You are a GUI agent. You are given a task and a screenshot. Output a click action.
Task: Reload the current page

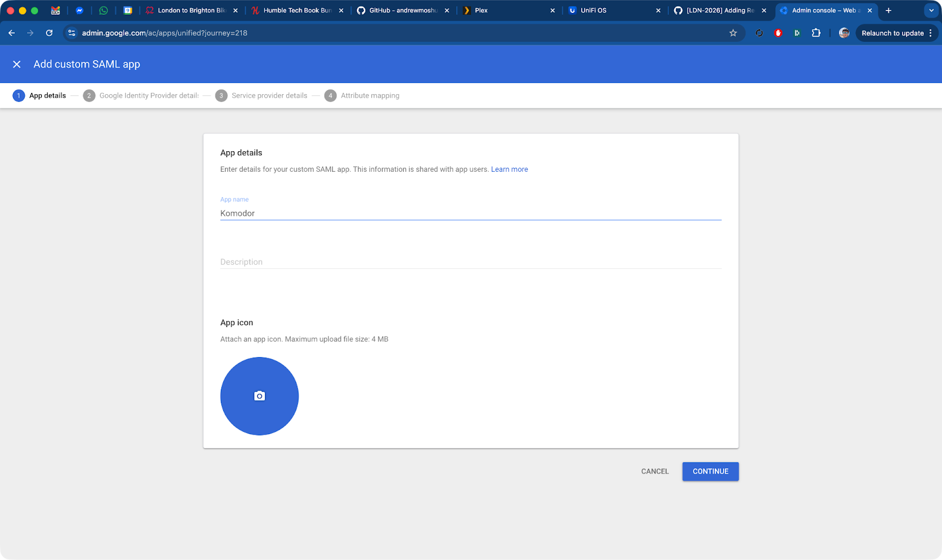tap(49, 33)
